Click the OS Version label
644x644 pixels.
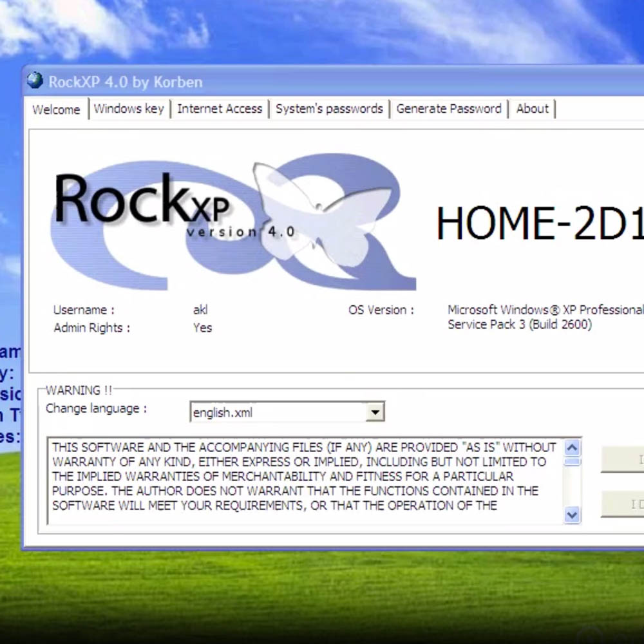point(381,310)
